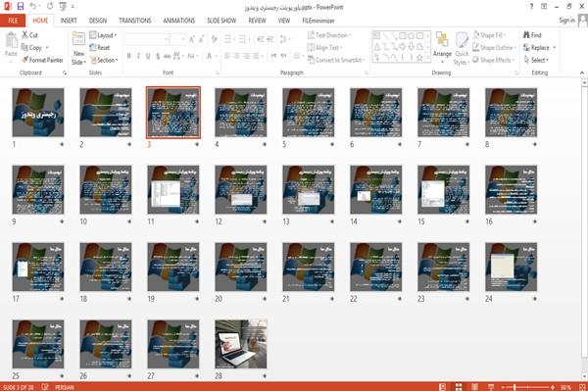Switch to the INSERT tab

[69, 21]
